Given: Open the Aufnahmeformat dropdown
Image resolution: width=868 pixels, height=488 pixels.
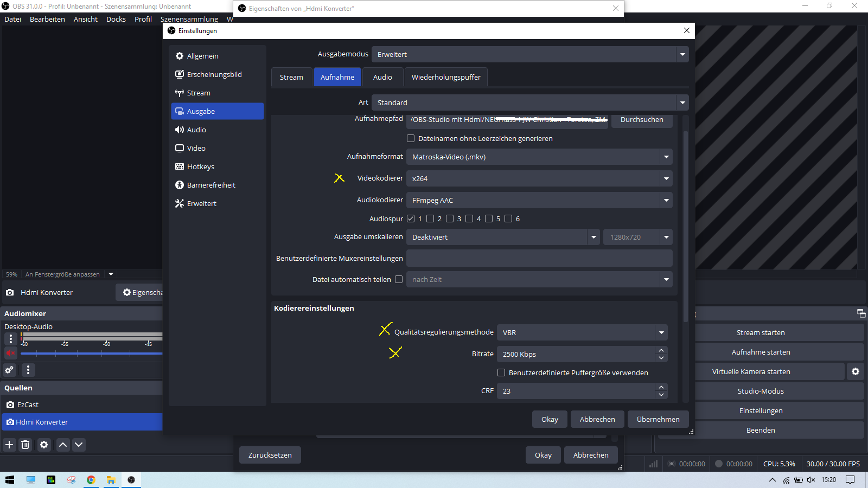Looking at the screenshot, I should 539,157.
